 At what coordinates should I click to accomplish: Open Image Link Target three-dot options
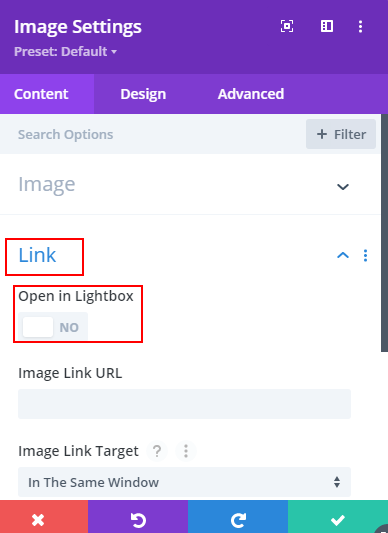(186, 451)
